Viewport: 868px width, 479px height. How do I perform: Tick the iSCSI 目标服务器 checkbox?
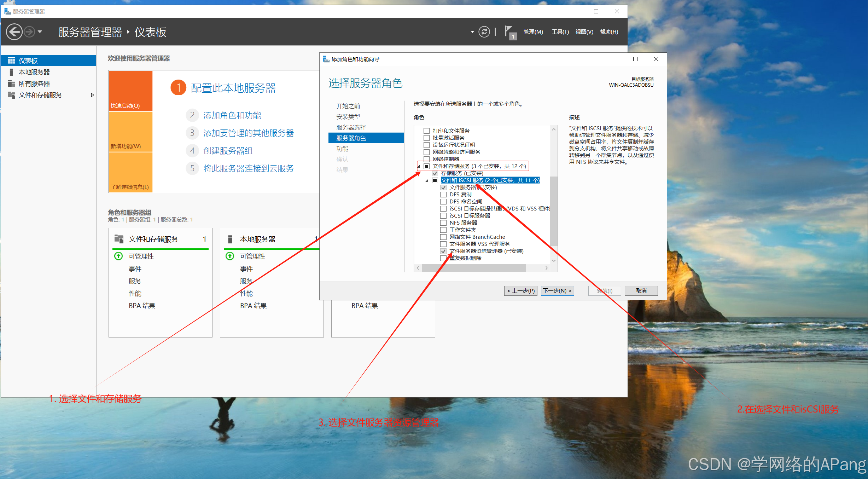click(x=443, y=216)
